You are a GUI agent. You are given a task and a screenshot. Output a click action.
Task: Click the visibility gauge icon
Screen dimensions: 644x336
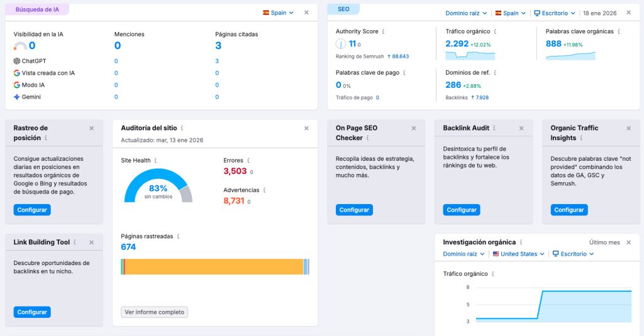point(20,46)
